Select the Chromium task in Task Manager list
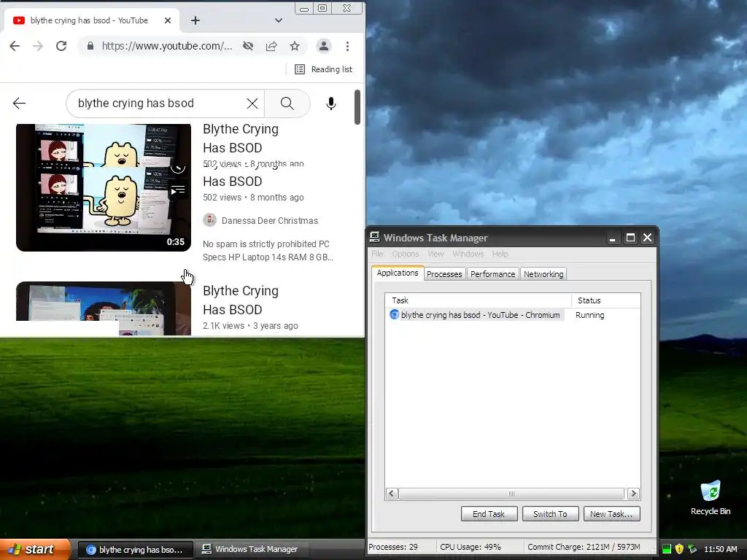The width and height of the screenshot is (747, 560). pyautogui.click(x=476, y=315)
